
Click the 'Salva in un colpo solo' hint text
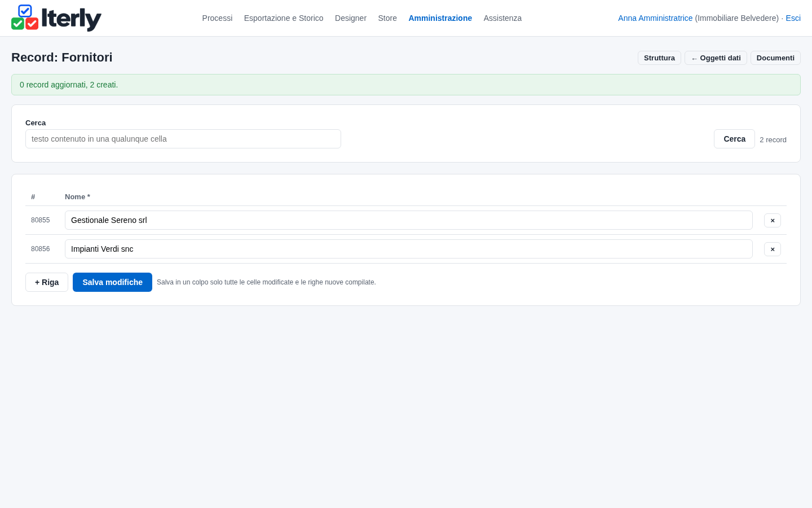point(266,282)
